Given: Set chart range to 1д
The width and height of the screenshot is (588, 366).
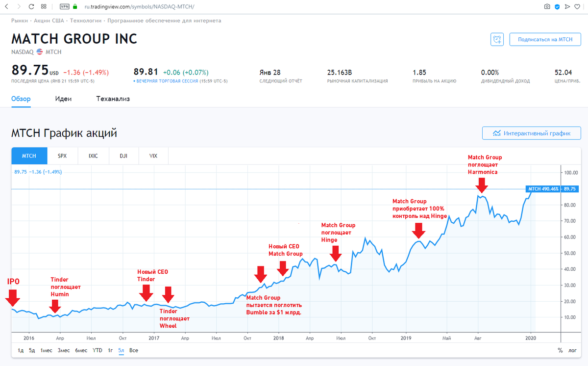Looking at the screenshot, I should click(x=21, y=350).
